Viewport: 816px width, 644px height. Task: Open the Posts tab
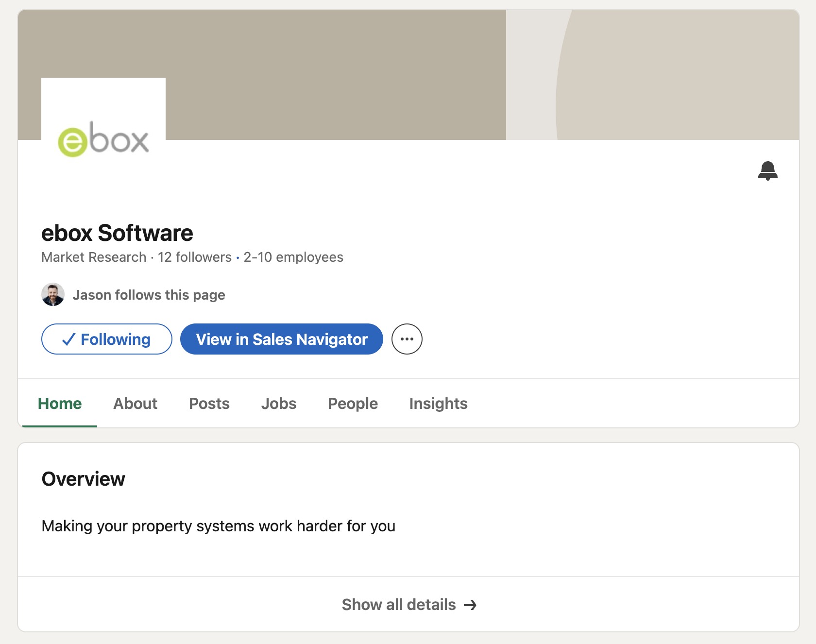click(209, 403)
